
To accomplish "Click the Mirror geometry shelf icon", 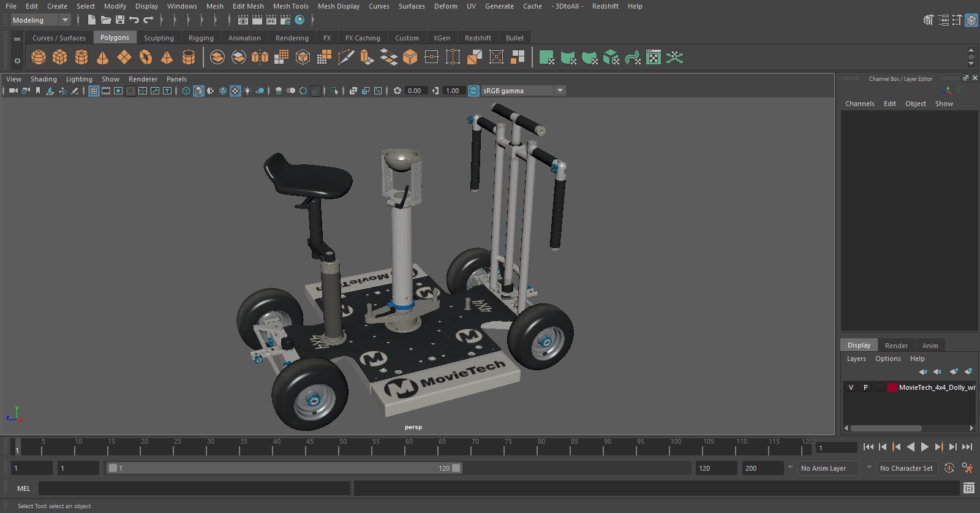I will (x=260, y=58).
